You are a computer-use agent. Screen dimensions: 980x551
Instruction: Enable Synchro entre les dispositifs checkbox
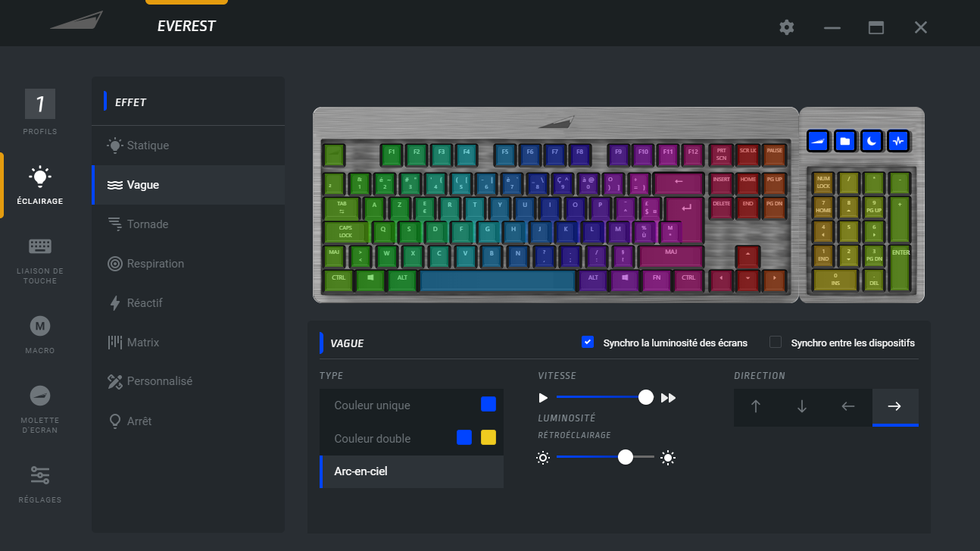(776, 342)
